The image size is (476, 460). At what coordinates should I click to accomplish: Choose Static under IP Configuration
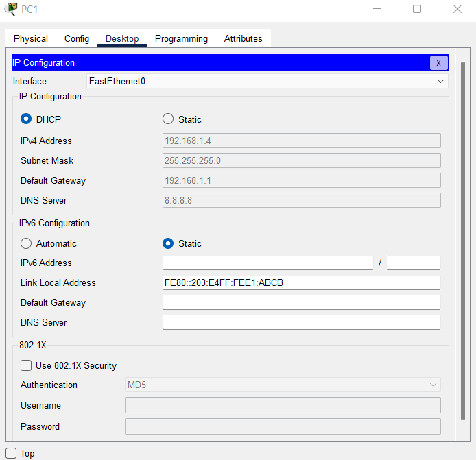click(x=168, y=119)
